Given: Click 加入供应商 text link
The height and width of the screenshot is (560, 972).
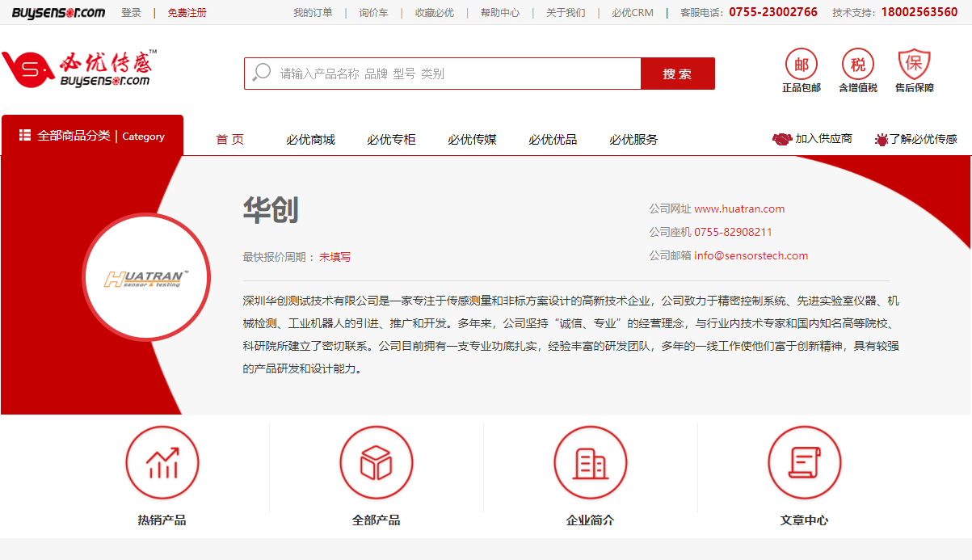Looking at the screenshot, I should (x=823, y=139).
